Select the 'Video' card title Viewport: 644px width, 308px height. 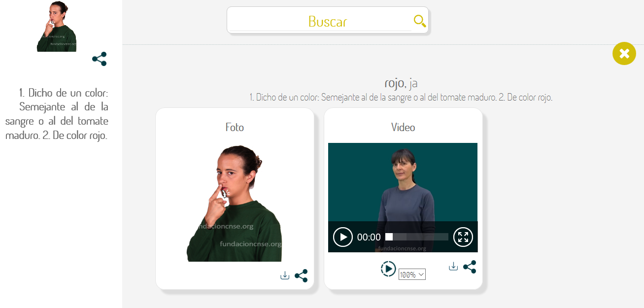(403, 127)
